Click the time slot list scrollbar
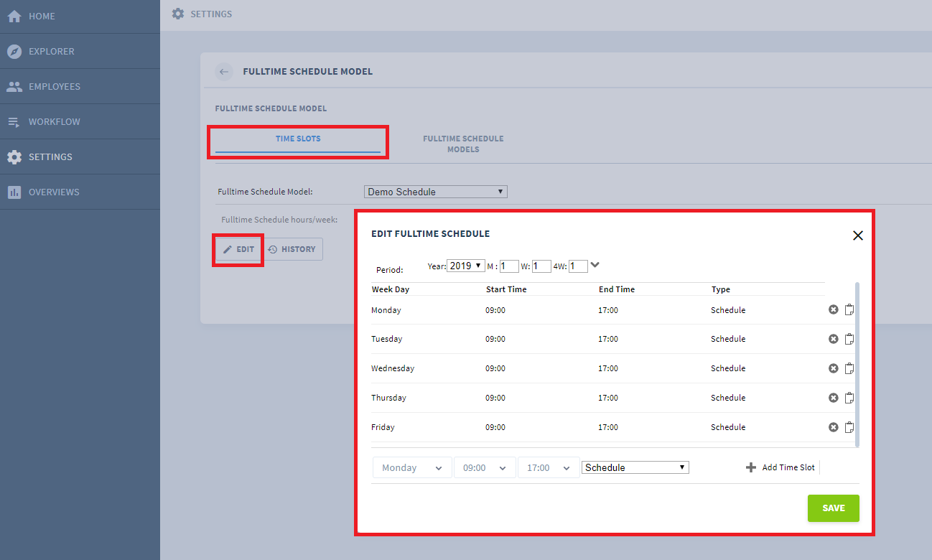This screenshot has width=932, height=560. (x=857, y=364)
